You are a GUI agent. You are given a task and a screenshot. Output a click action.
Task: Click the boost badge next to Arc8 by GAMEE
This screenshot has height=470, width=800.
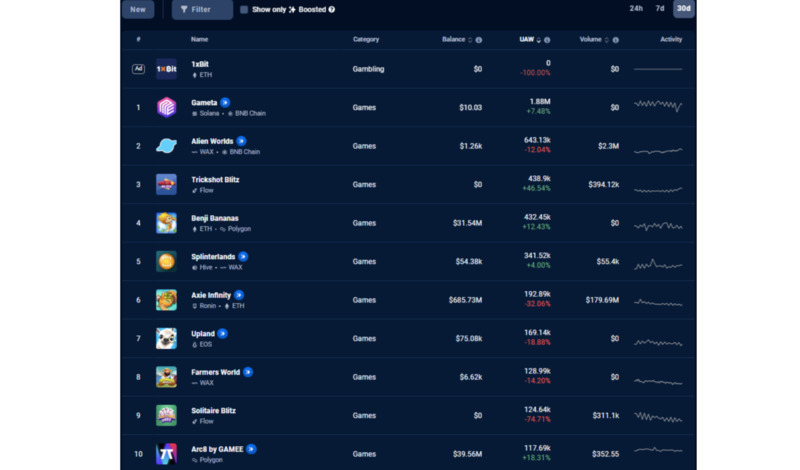point(251,449)
